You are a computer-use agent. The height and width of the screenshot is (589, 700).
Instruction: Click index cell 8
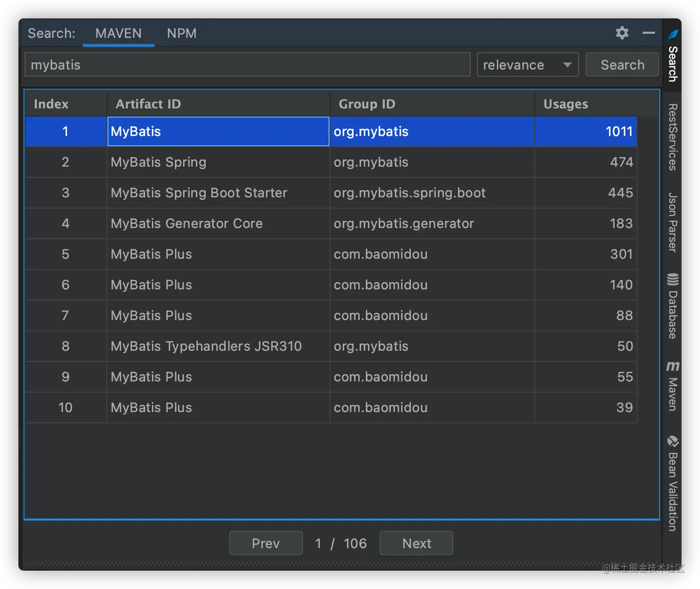click(66, 346)
